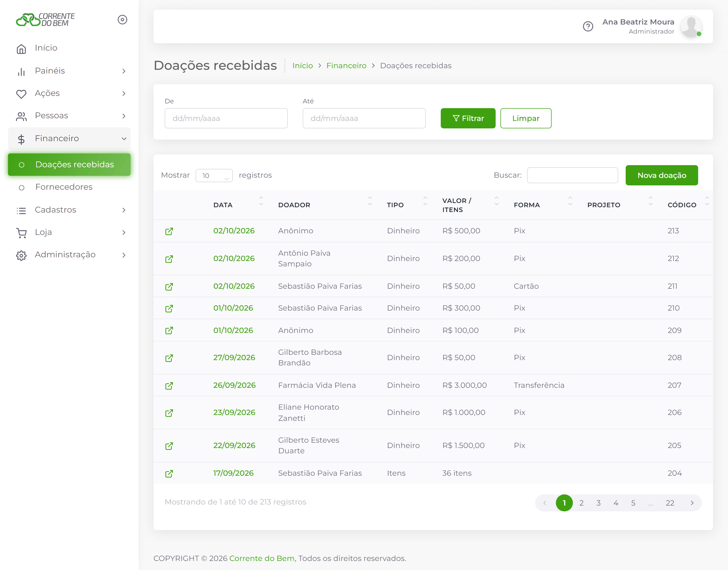Open the row 208 donation link icon
The image size is (728, 570).
pyautogui.click(x=169, y=358)
